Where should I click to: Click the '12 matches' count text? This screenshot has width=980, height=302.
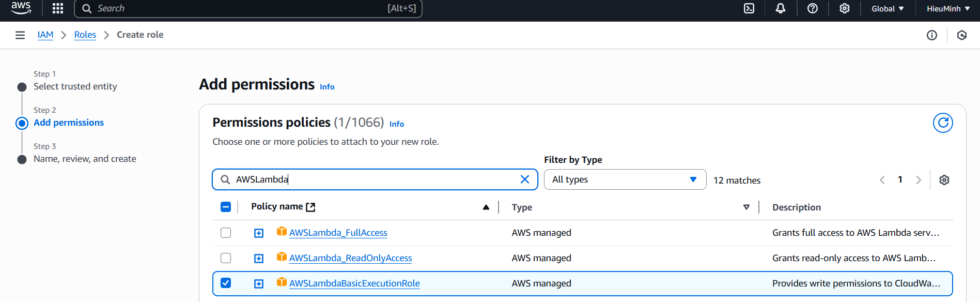737,180
